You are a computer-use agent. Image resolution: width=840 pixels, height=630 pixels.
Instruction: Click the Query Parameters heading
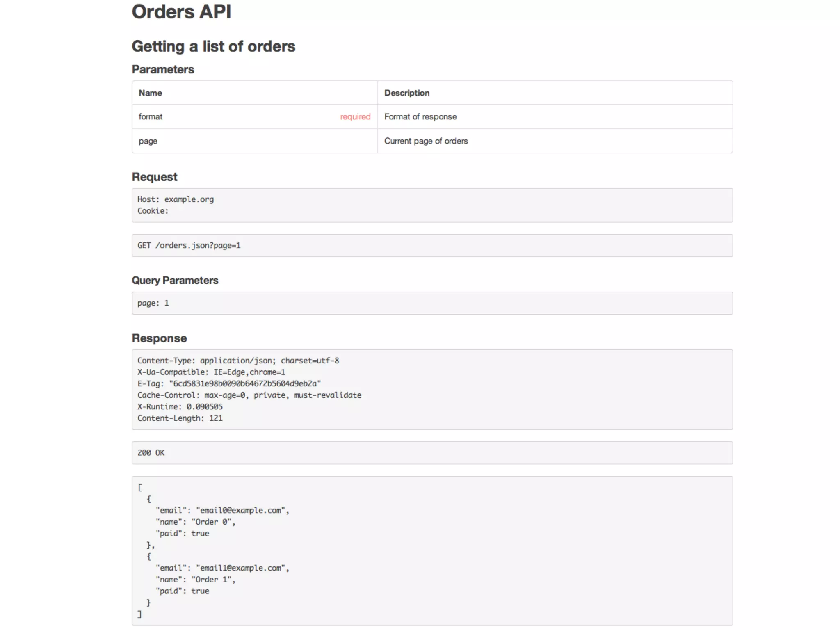(175, 281)
